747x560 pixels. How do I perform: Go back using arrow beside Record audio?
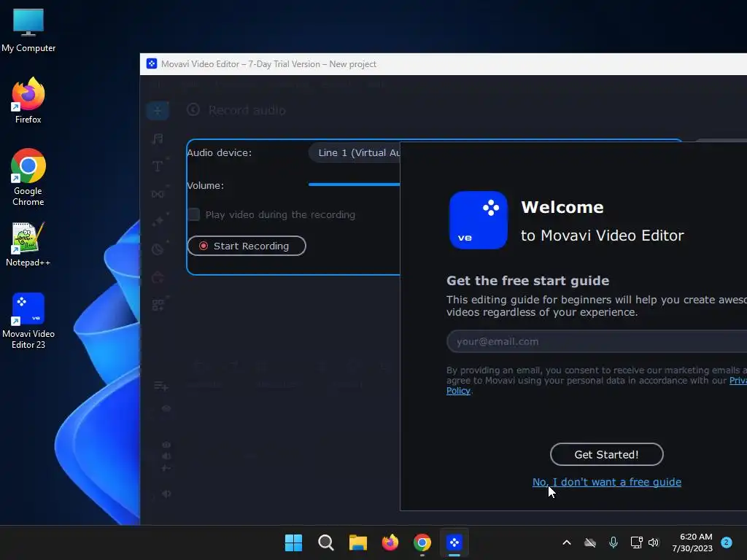tap(193, 110)
